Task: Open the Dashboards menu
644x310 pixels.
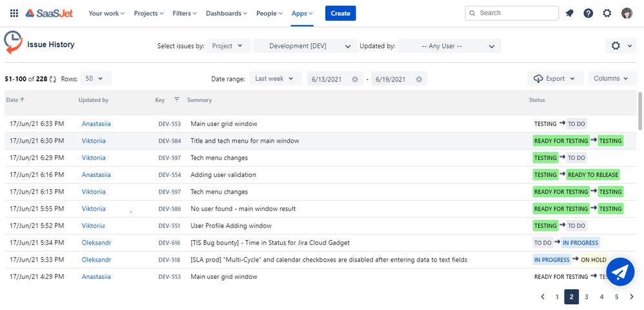Action: coord(226,13)
